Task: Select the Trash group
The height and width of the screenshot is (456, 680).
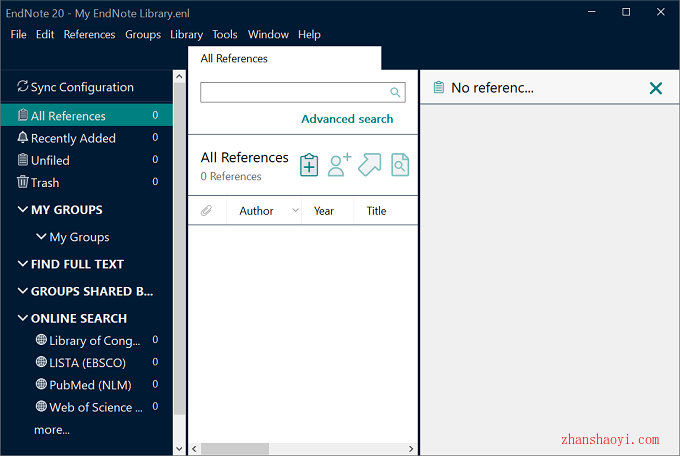Action: click(44, 182)
